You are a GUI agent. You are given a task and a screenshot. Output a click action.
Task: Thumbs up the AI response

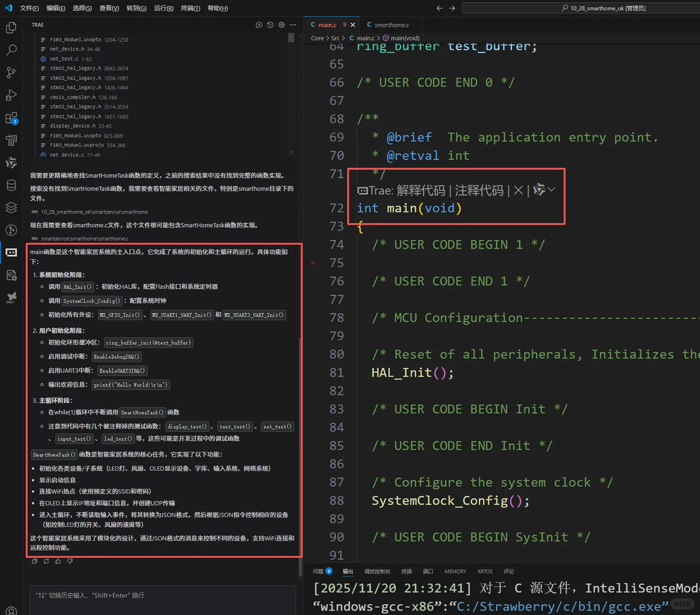58,561
